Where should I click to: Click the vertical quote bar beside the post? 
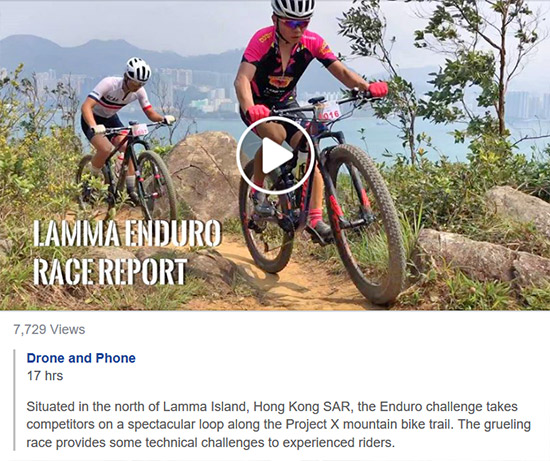(14, 400)
